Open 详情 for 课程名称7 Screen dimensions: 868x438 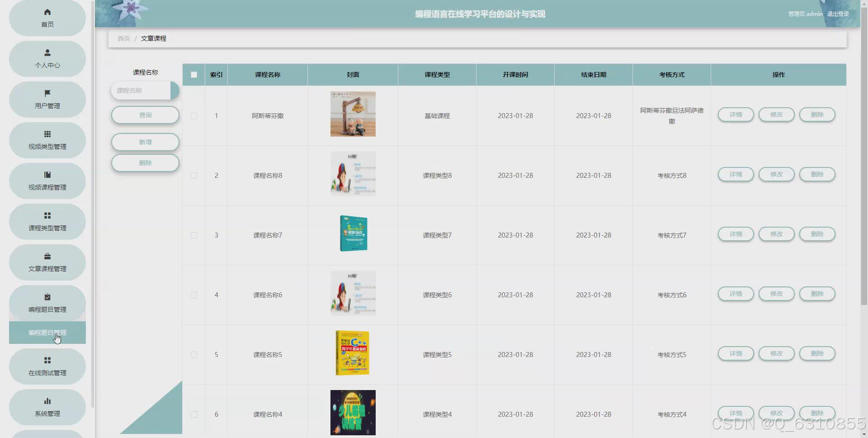[736, 234]
